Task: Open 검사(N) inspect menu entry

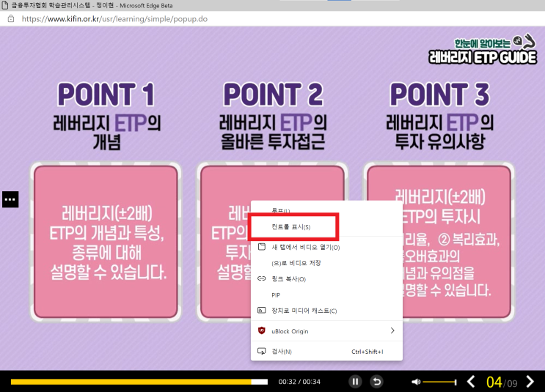Action: (x=326, y=352)
